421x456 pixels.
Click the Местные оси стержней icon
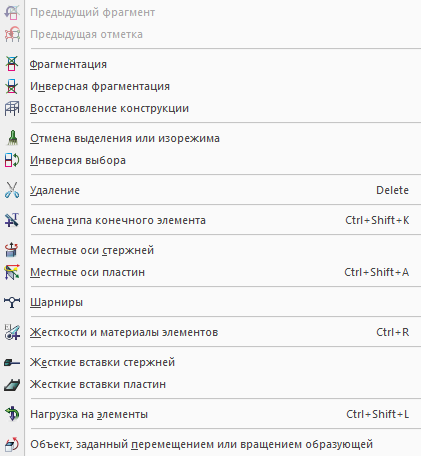(12, 250)
